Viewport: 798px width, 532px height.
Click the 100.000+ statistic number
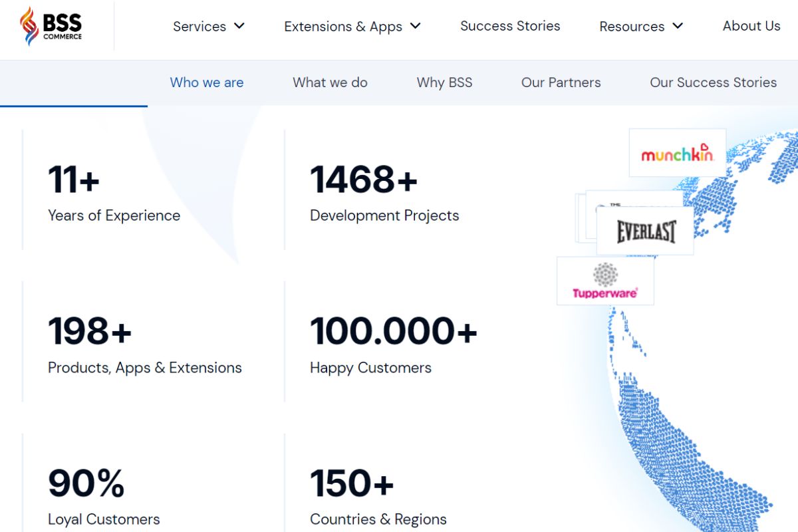394,331
